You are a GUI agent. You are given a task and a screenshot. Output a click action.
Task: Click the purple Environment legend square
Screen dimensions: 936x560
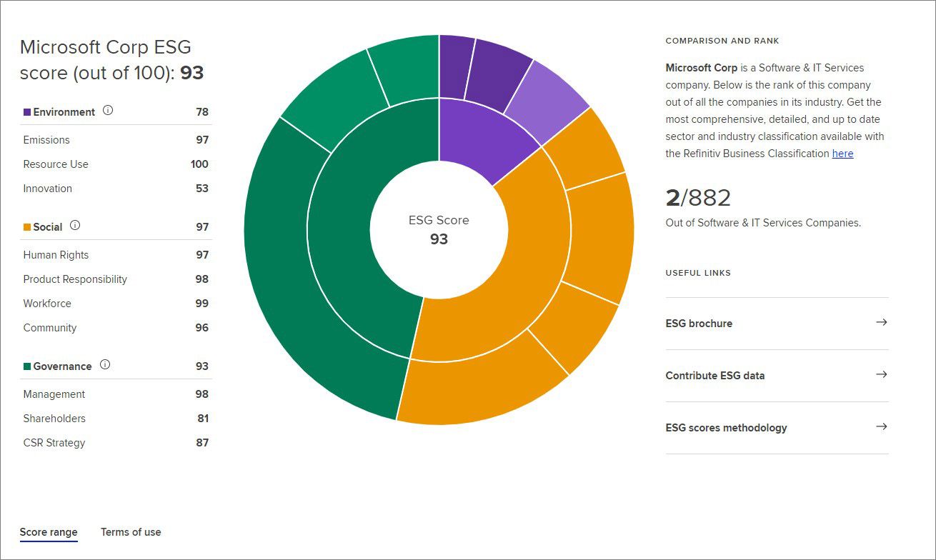[x=27, y=112]
